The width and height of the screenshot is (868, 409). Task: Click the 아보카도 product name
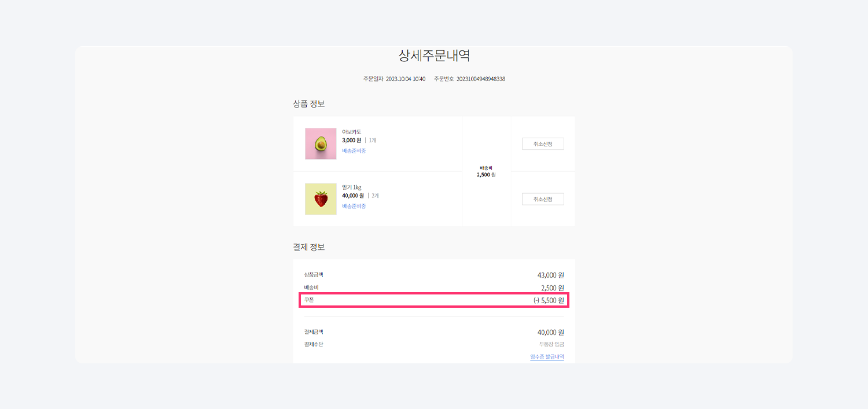[351, 132]
